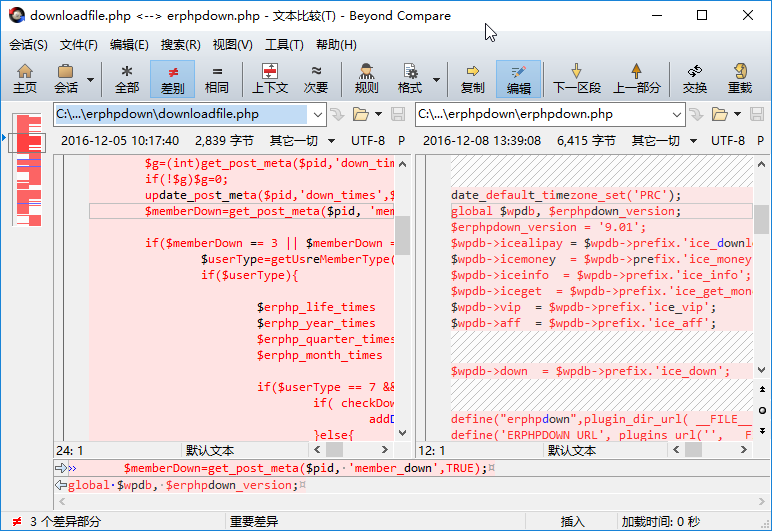Click 3 个差异部分 status icon
Viewport: 772px width, 531px height.
point(17,522)
